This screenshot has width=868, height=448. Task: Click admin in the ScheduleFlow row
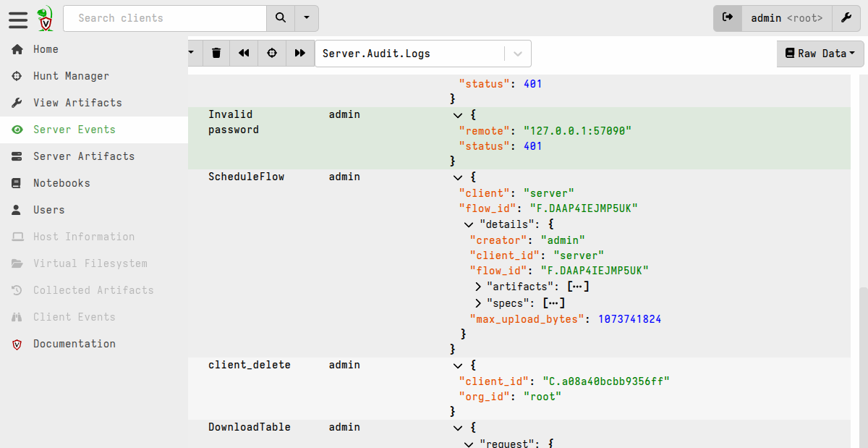tap(344, 177)
